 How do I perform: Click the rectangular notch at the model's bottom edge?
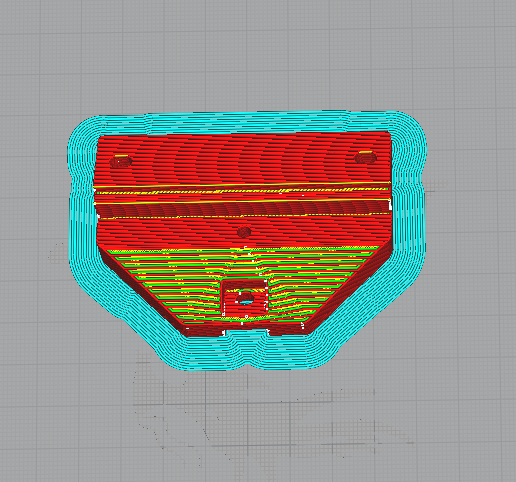(x=246, y=331)
